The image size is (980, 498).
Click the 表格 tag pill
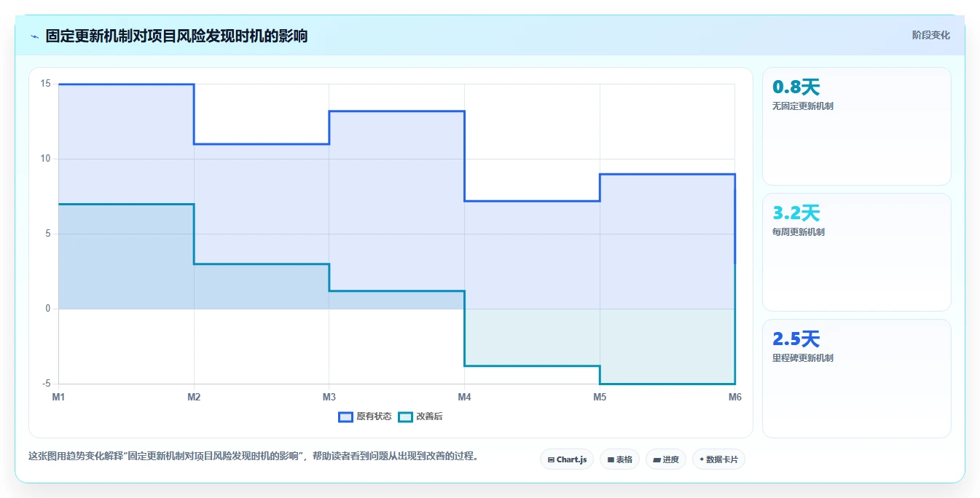coord(619,459)
